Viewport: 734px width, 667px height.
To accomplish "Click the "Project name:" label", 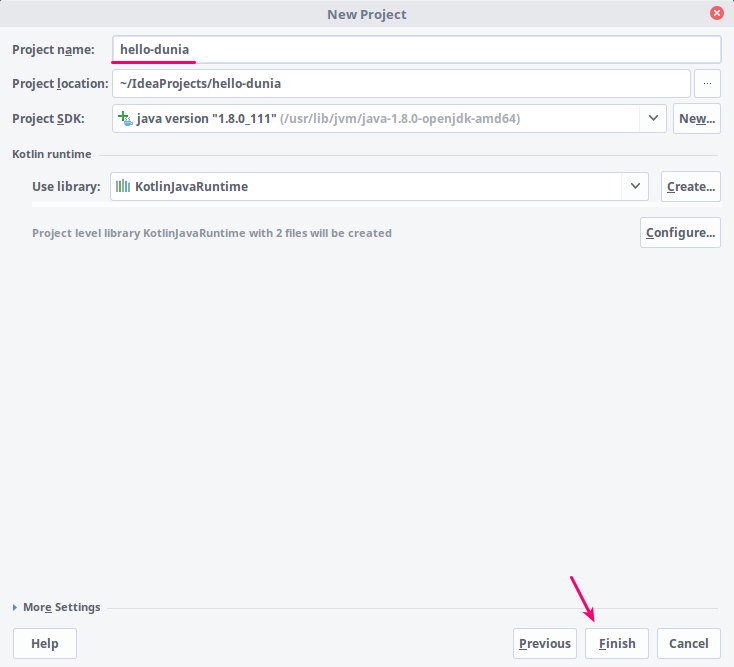I will [x=53, y=50].
